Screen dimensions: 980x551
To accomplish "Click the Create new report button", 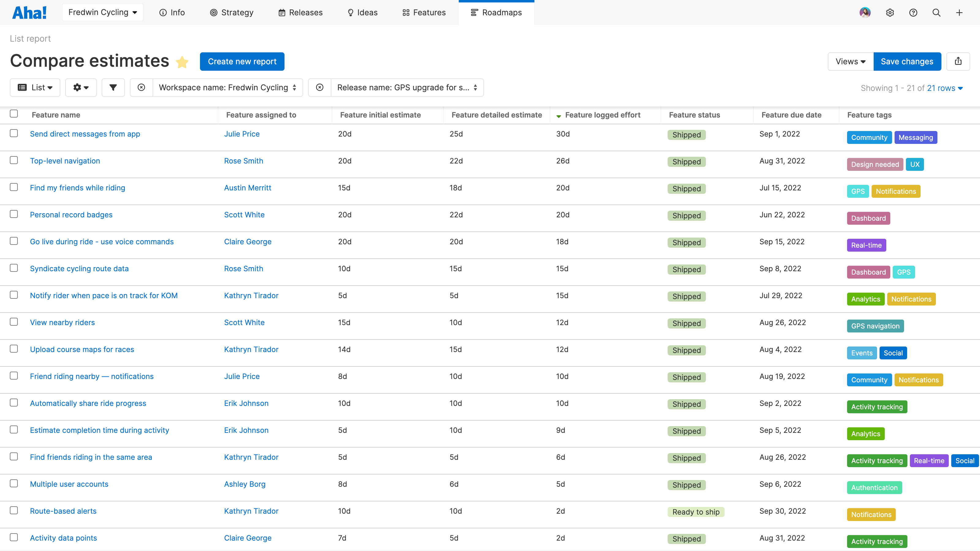I will point(242,61).
